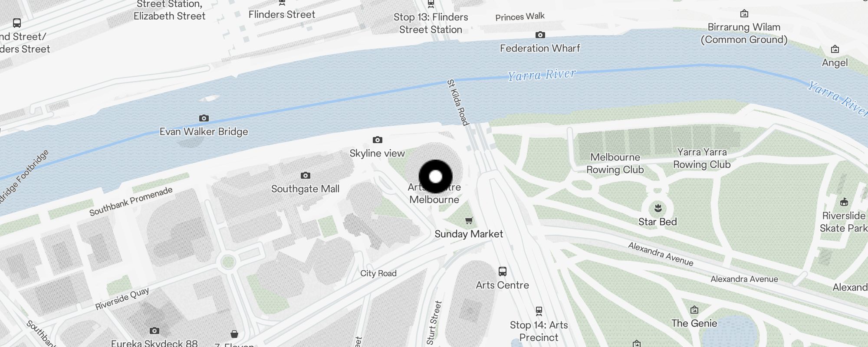Click the Flinders Street train station icon

tap(282, 3)
